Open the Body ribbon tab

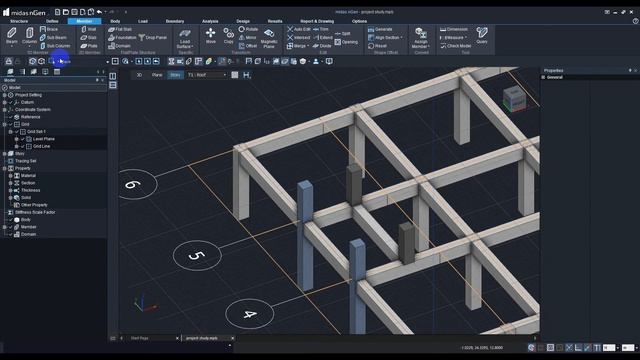point(115,21)
